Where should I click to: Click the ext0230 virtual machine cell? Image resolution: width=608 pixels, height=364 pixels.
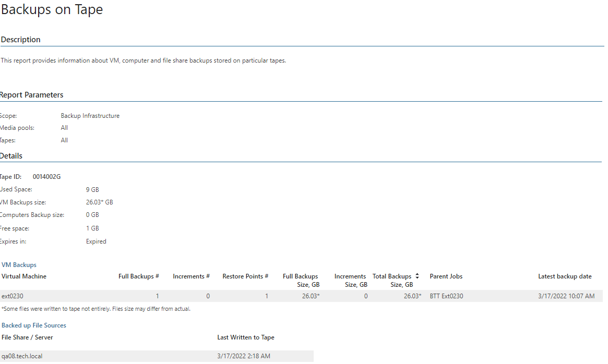point(13,296)
